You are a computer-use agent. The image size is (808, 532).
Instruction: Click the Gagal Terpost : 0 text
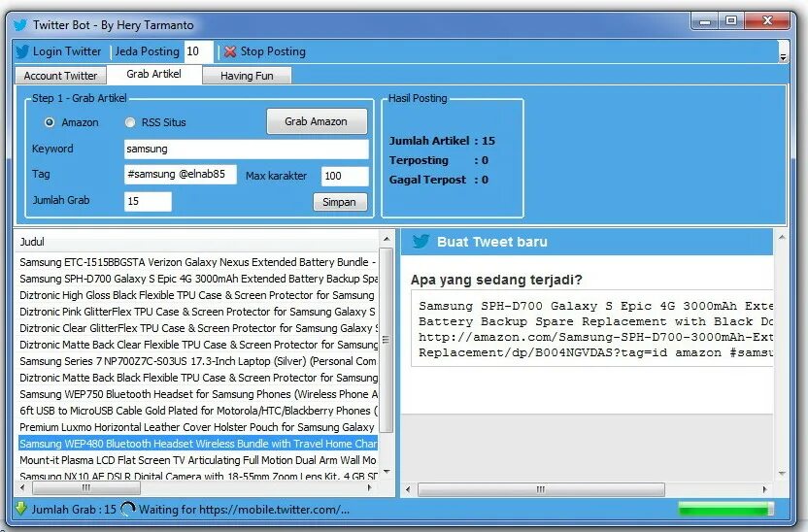pyautogui.click(x=439, y=180)
